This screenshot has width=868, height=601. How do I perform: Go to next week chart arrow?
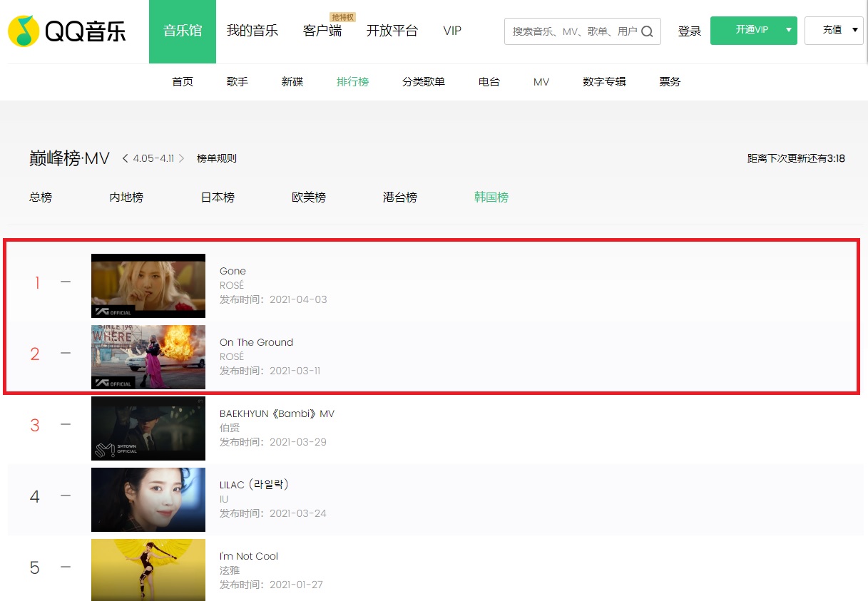181,158
